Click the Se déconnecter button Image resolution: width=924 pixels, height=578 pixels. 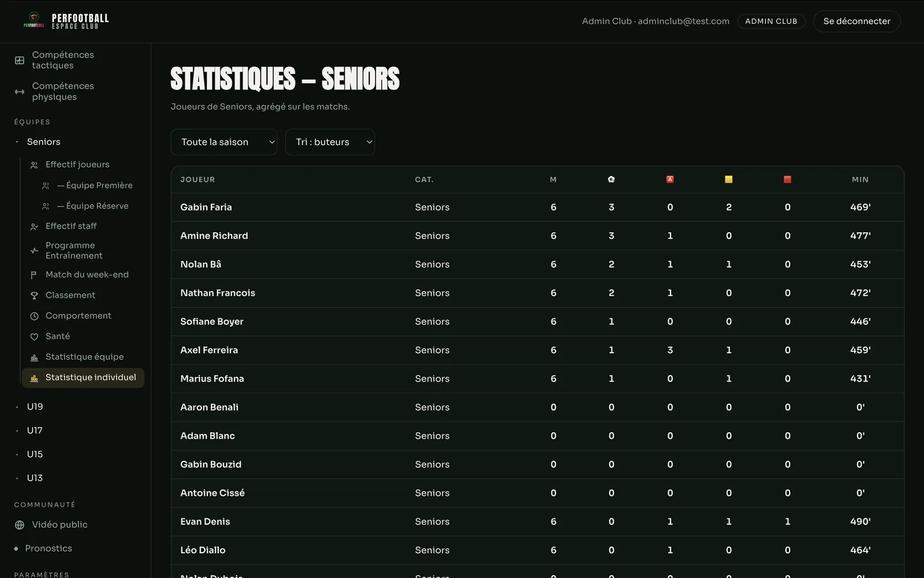point(856,21)
